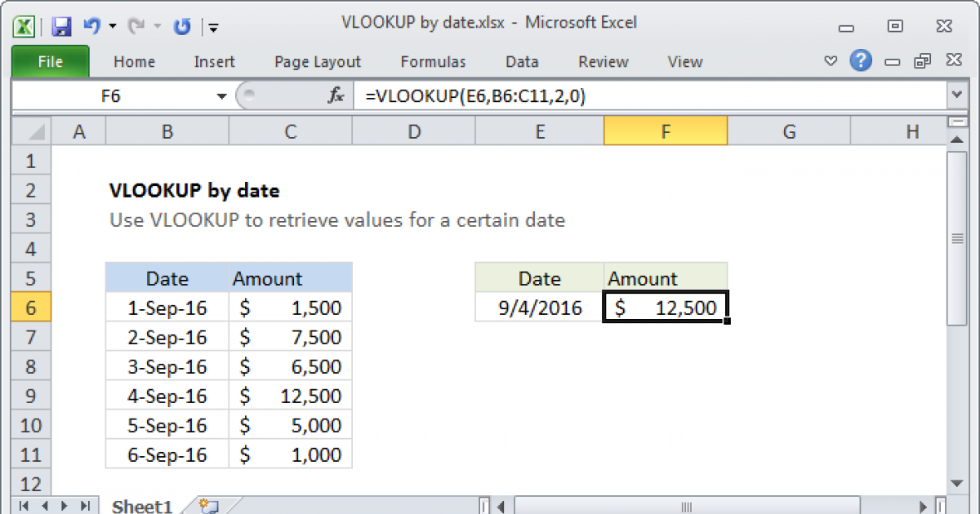This screenshot has height=514, width=980.
Task: Open the Sheet1 worksheet tab
Action: [142, 506]
